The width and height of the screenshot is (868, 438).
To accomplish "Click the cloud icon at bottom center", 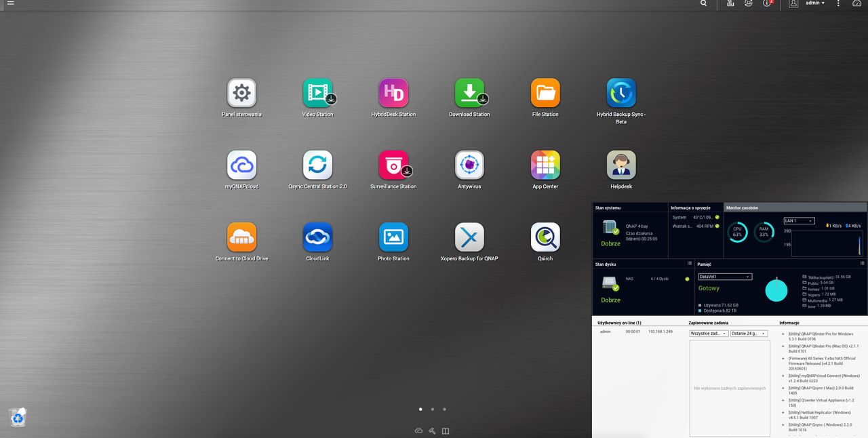I will coord(418,431).
